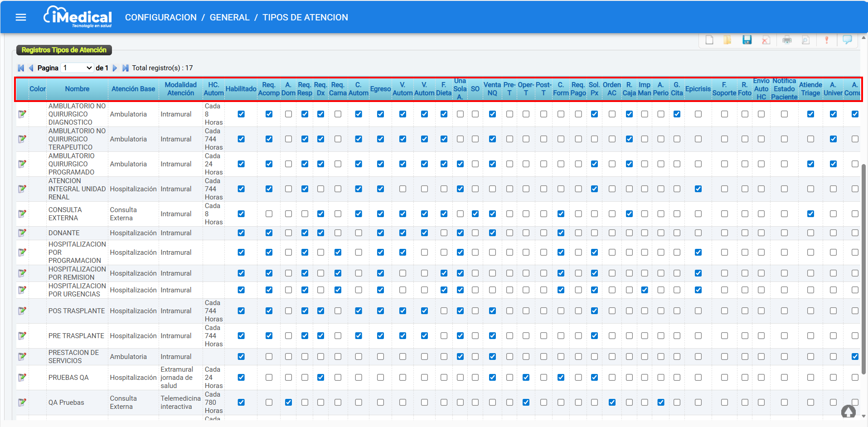This screenshot has width=868, height=427.
Task: Open the blue speech bubble icon
Action: pos(847,39)
